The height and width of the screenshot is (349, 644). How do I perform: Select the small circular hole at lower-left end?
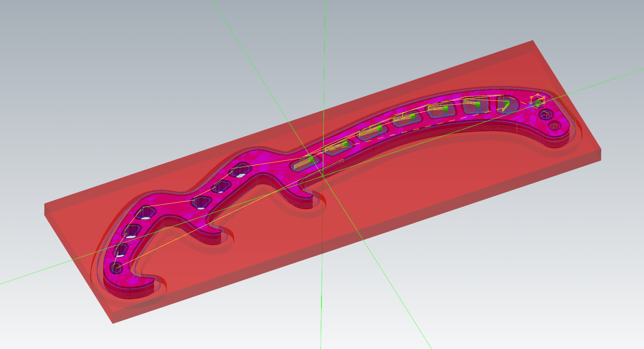click(116, 268)
